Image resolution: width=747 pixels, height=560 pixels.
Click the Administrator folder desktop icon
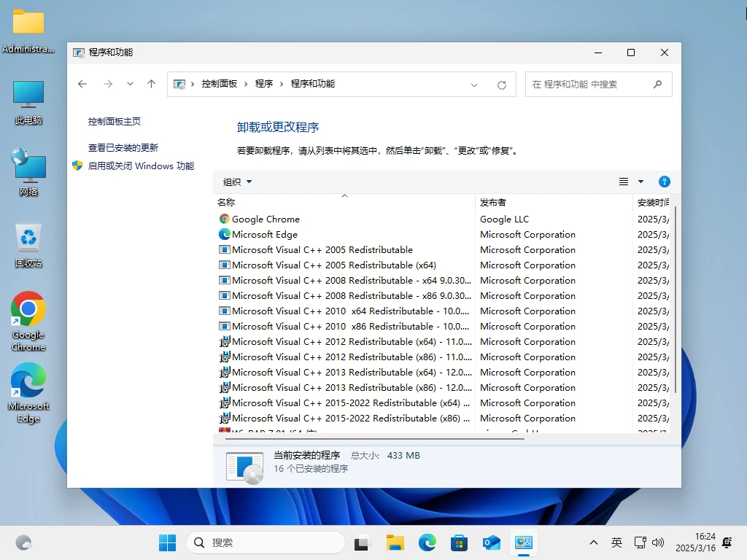tap(28, 31)
